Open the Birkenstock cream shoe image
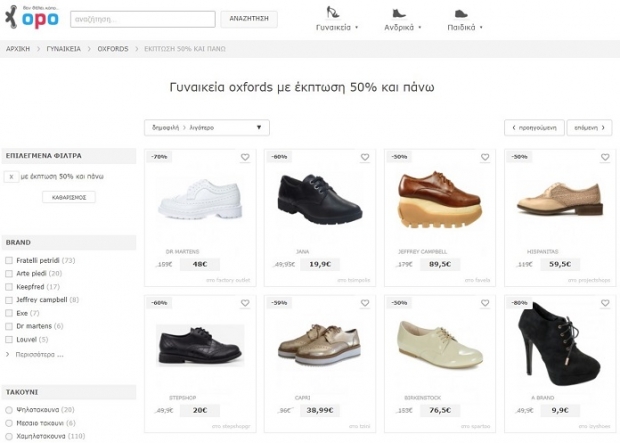The height and width of the screenshot is (443, 620). coord(440,344)
